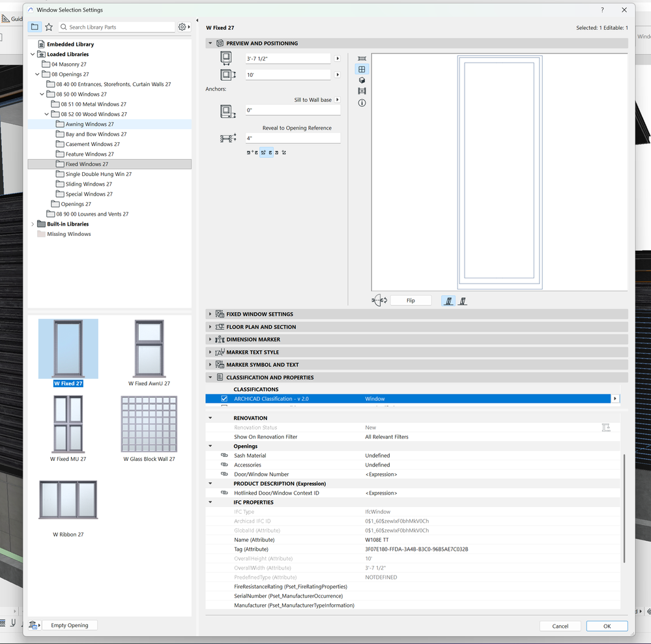Click the favorites star above the library tree

pos(49,27)
